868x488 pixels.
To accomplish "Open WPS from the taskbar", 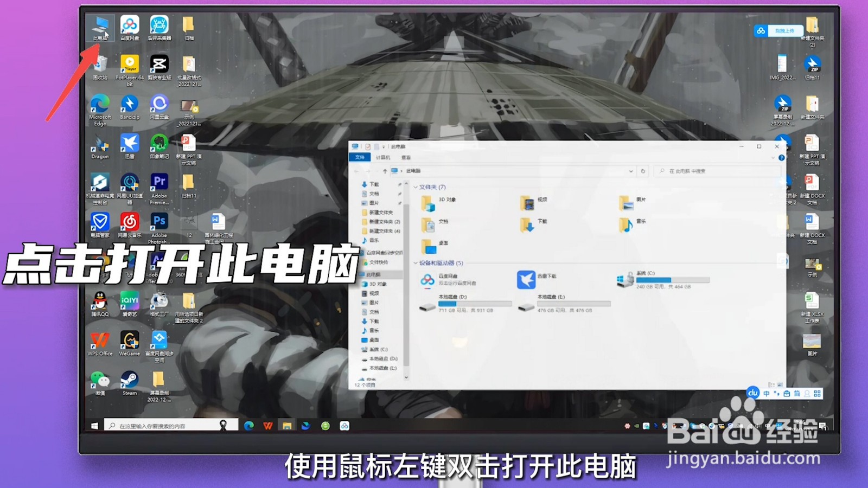I will coord(268,426).
